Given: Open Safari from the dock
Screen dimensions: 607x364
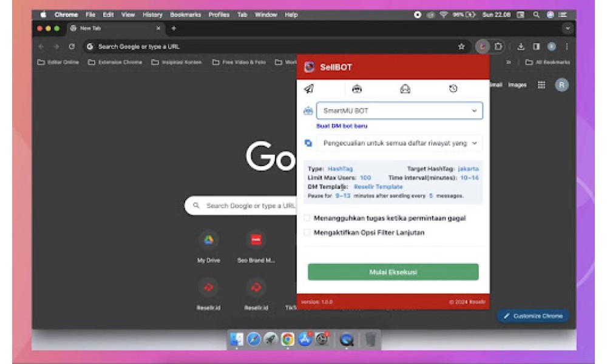Looking at the screenshot, I should coord(254,339).
